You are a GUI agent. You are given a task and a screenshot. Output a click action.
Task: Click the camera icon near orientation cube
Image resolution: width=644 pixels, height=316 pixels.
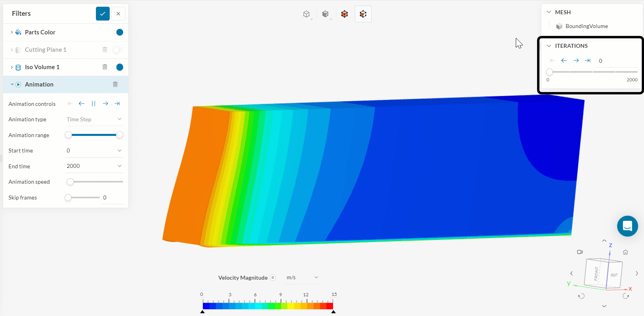pos(580,252)
